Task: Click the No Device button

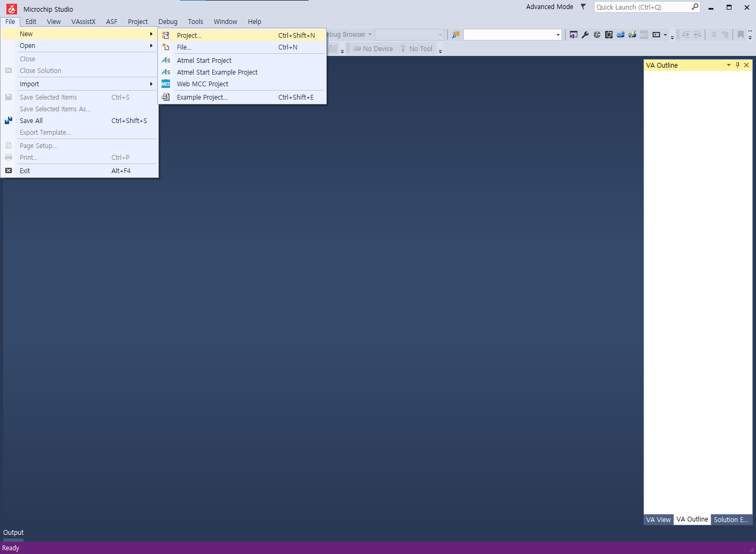Action: [x=373, y=48]
